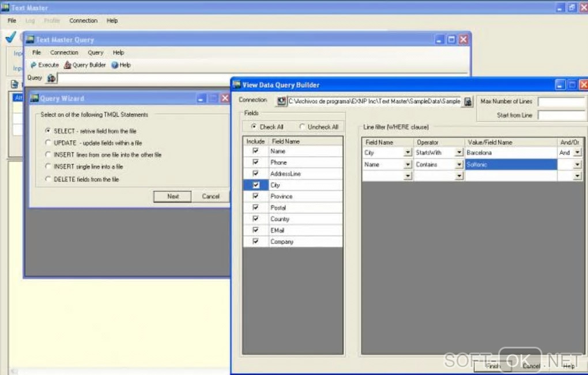Click the Start from Line input field
588x375 pixels.
561,115
